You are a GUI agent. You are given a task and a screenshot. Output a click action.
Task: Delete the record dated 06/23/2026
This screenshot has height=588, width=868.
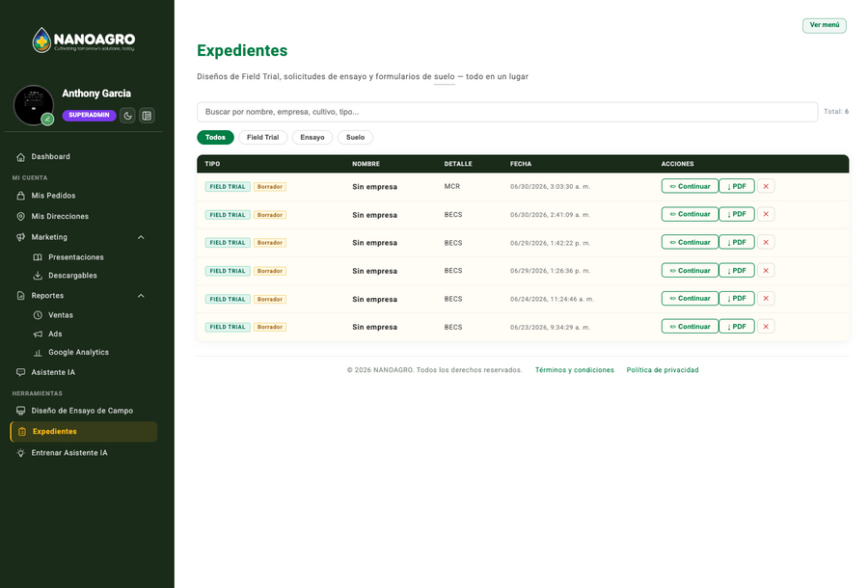click(766, 327)
